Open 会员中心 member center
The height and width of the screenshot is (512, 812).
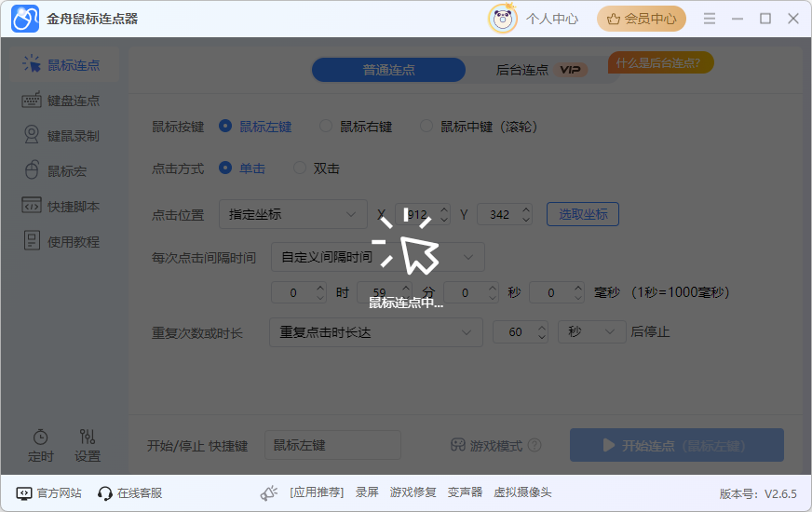pyautogui.click(x=642, y=19)
